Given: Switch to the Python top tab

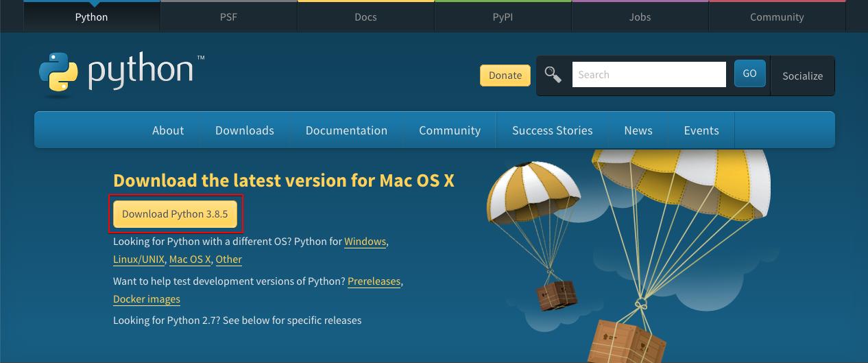Looking at the screenshot, I should (x=91, y=16).
